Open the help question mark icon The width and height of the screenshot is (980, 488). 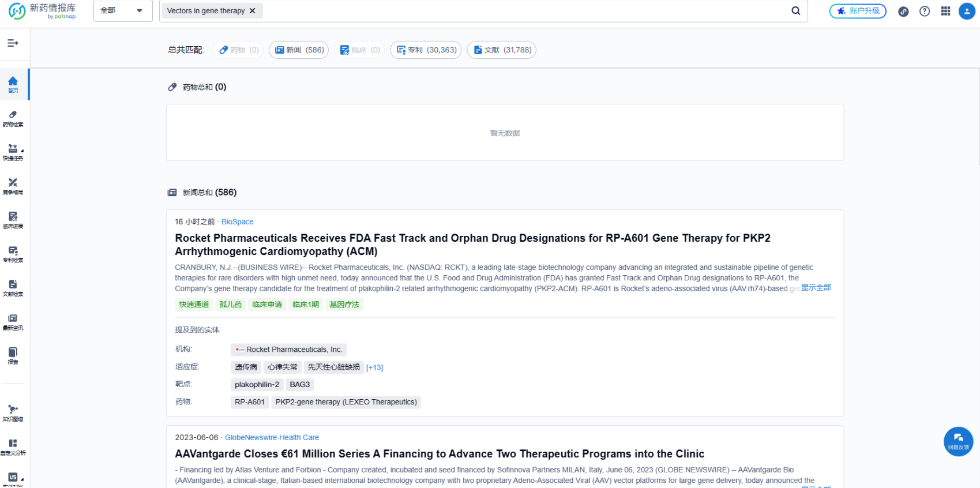pos(925,12)
